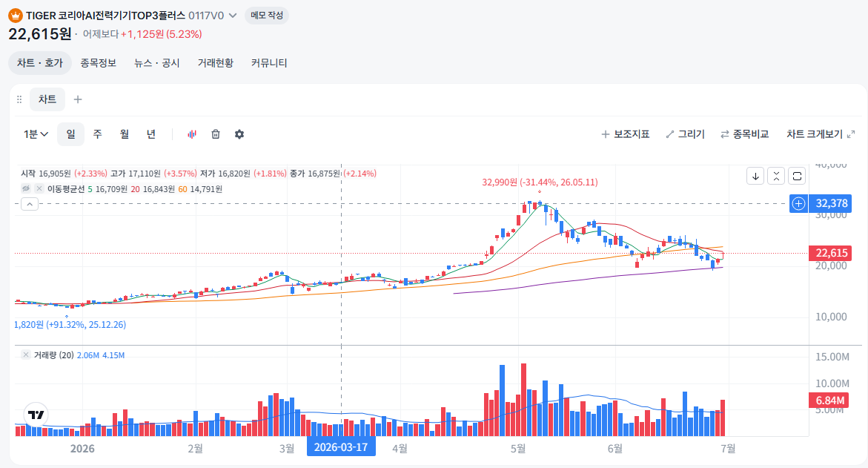Click the trash delete drawings icon

(x=216, y=134)
